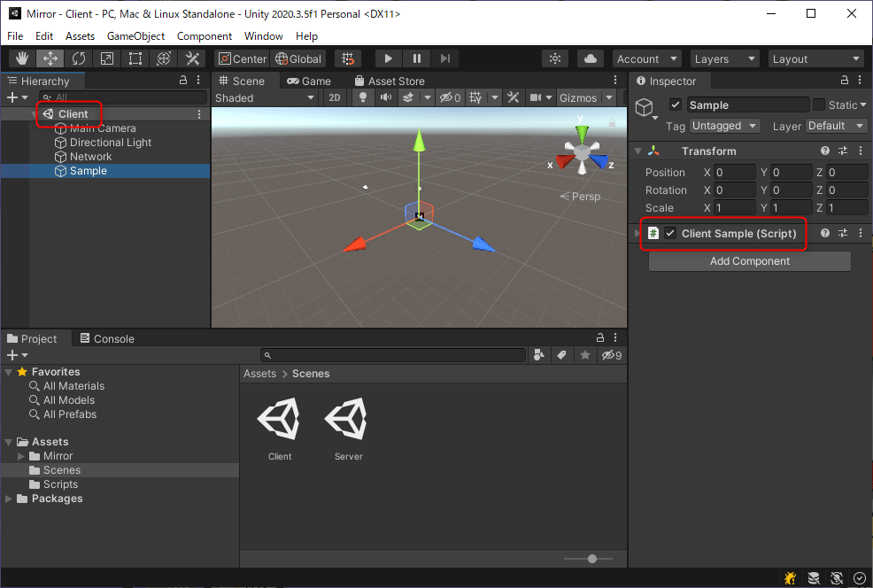The width and height of the screenshot is (873, 588).
Task: Expand Client Sample script component
Action: click(x=637, y=233)
